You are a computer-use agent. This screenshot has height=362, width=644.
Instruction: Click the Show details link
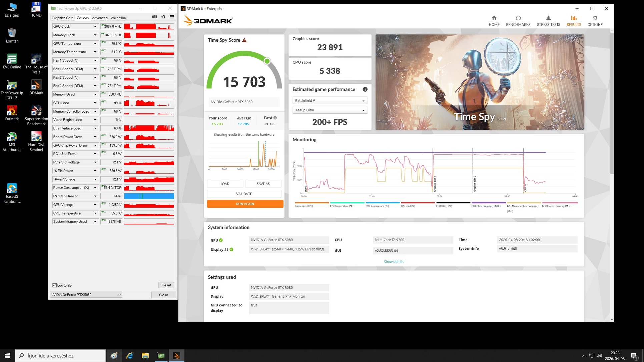[x=394, y=262]
